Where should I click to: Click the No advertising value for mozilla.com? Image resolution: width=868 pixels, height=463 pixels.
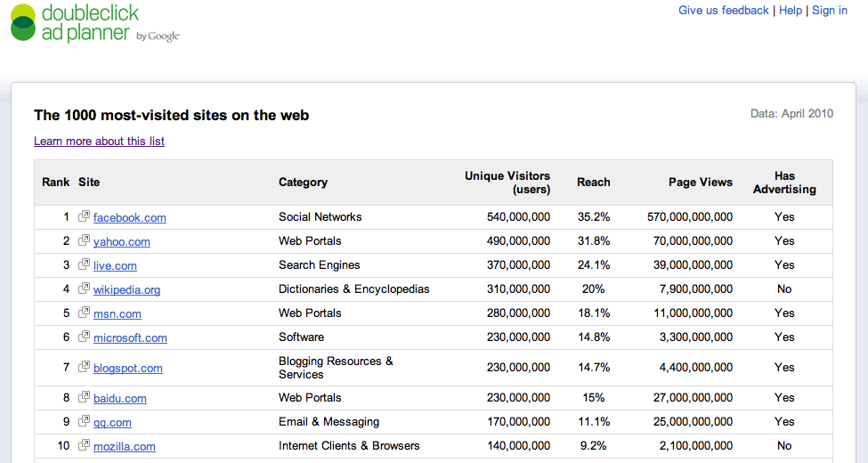[x=784, y=445]
